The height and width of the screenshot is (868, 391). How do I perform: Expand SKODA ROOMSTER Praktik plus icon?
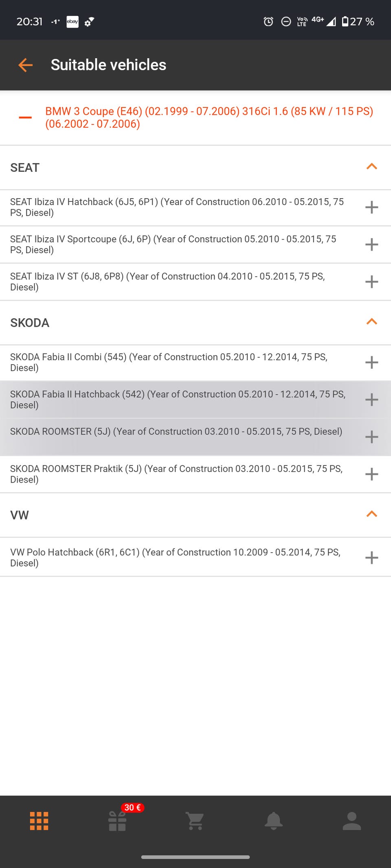[x=371, y=474]
